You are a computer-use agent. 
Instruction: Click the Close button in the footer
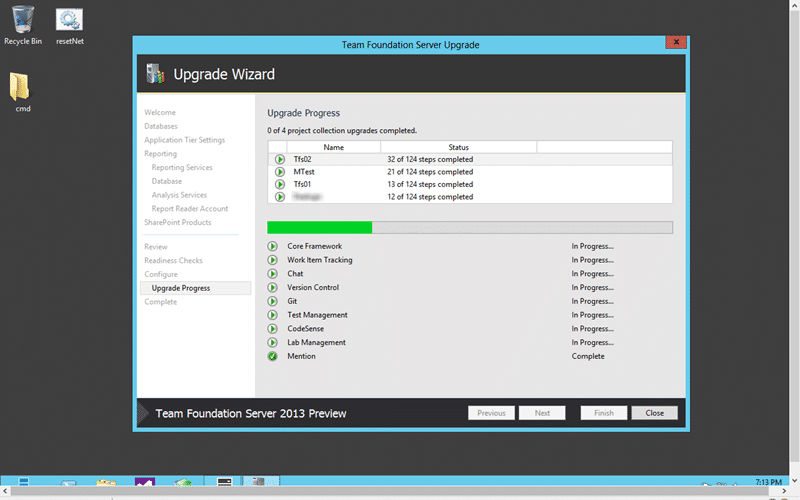tap(655, 413)
